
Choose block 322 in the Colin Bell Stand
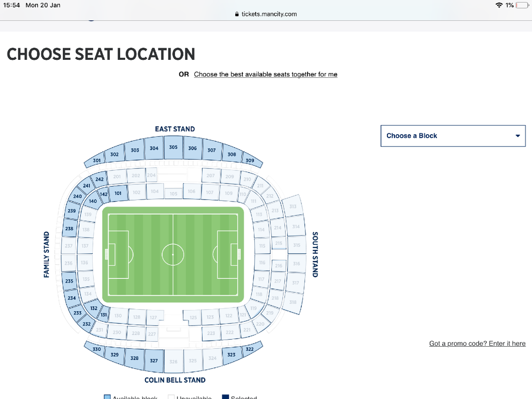coord(250,349)
